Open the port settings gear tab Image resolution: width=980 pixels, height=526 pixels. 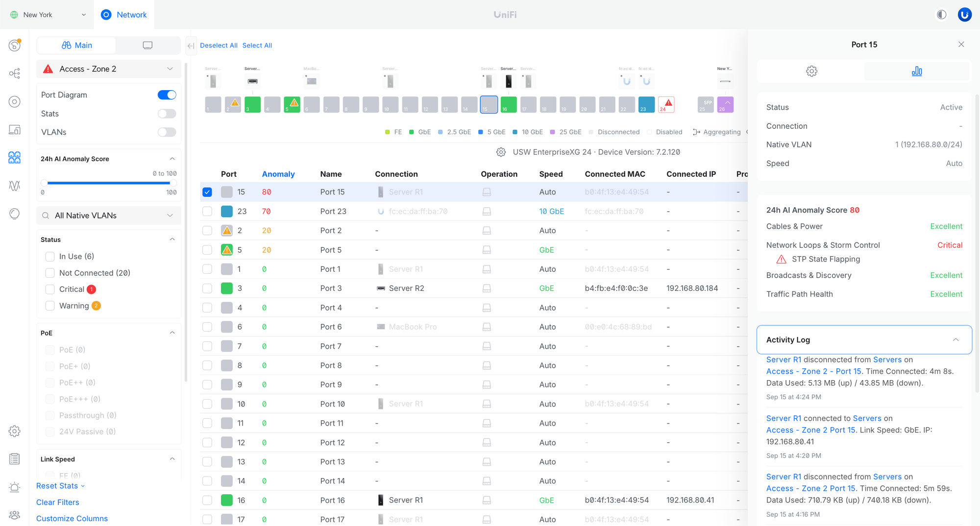811,72
